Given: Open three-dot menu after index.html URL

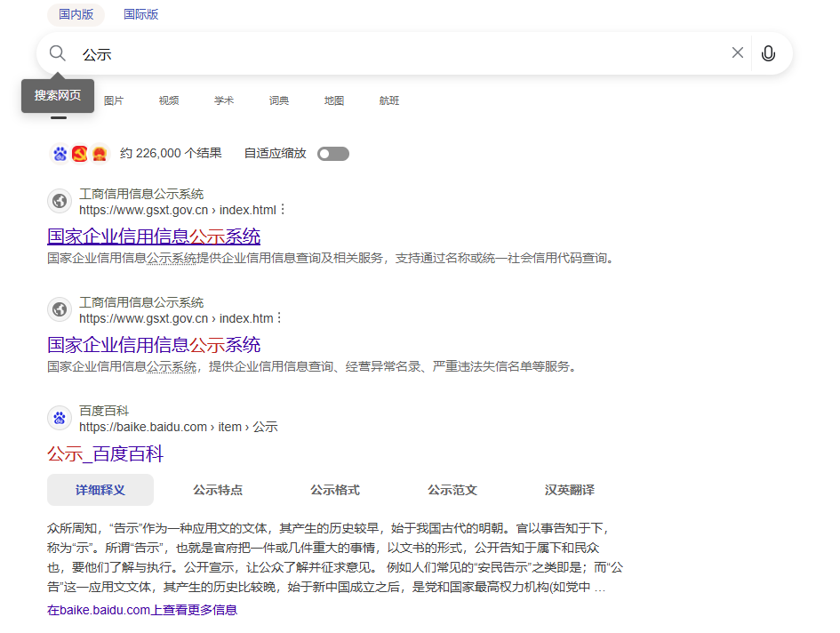Looking at the screenshot, I should (x=283, y=210).
